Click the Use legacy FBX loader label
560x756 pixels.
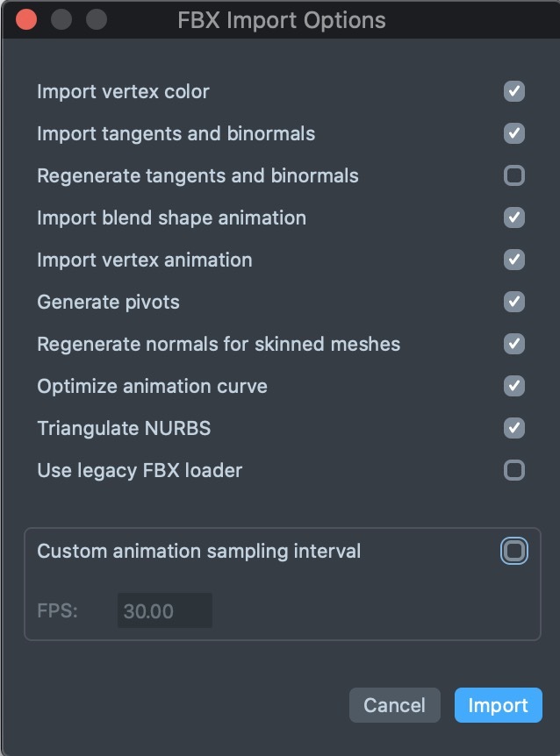coord(140,470)
